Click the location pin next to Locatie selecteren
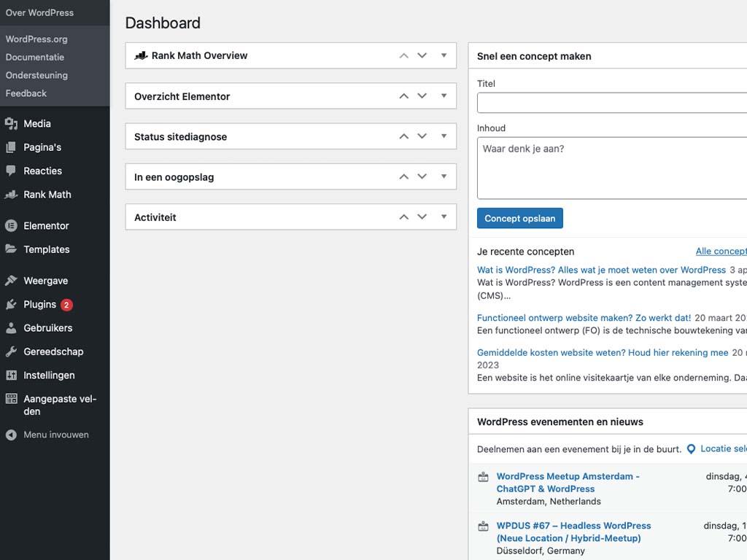The image size is (747, 560). click(x=691, y=448)
